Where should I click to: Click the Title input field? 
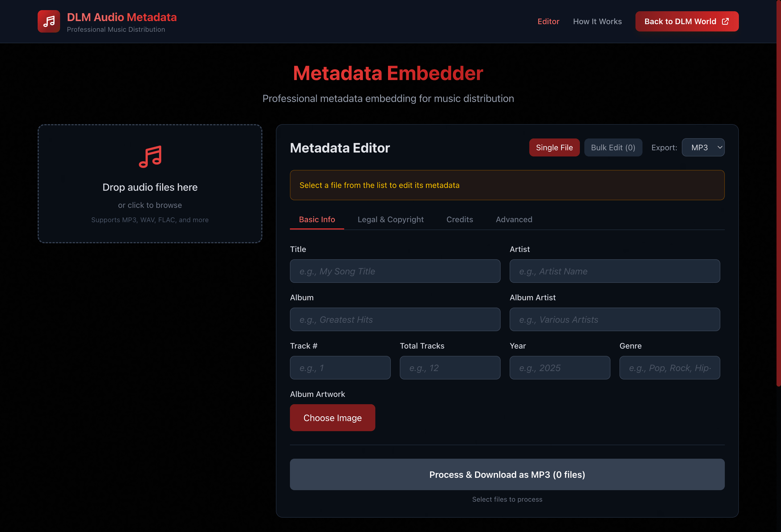(x=395, y=271)
